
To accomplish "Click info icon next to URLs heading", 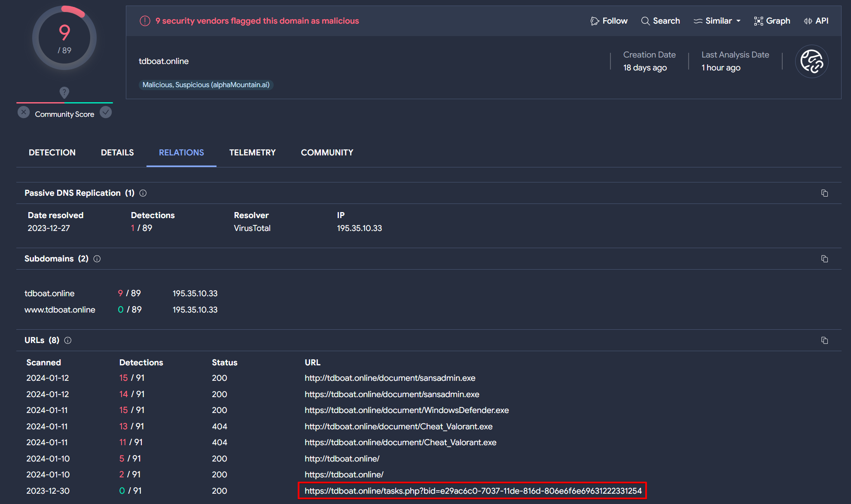I will pos(68,340).
